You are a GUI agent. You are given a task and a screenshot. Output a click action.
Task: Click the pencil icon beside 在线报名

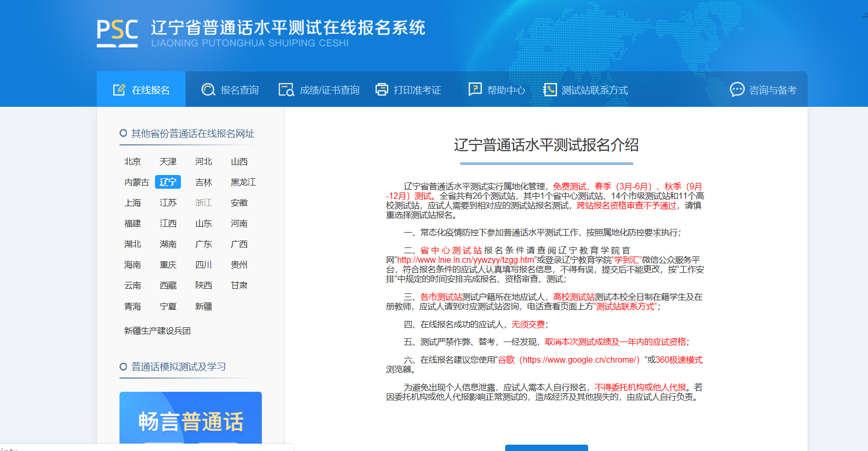pos(119,90)
